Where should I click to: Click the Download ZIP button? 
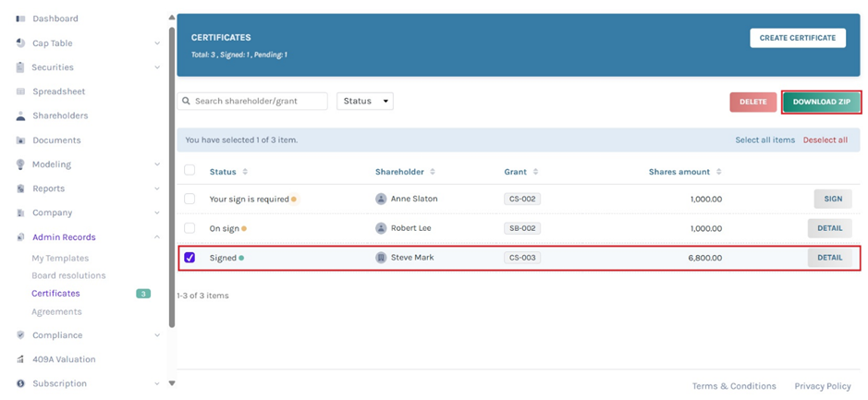(x=822, y=103)
